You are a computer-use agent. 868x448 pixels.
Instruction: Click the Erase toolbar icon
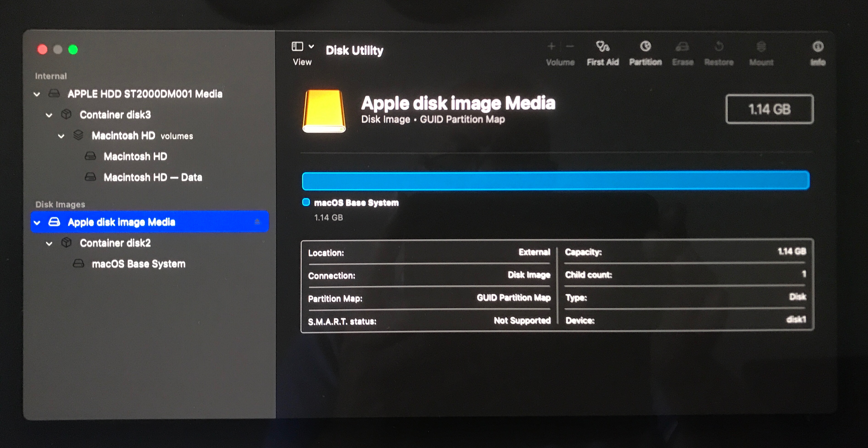[682, 46]
